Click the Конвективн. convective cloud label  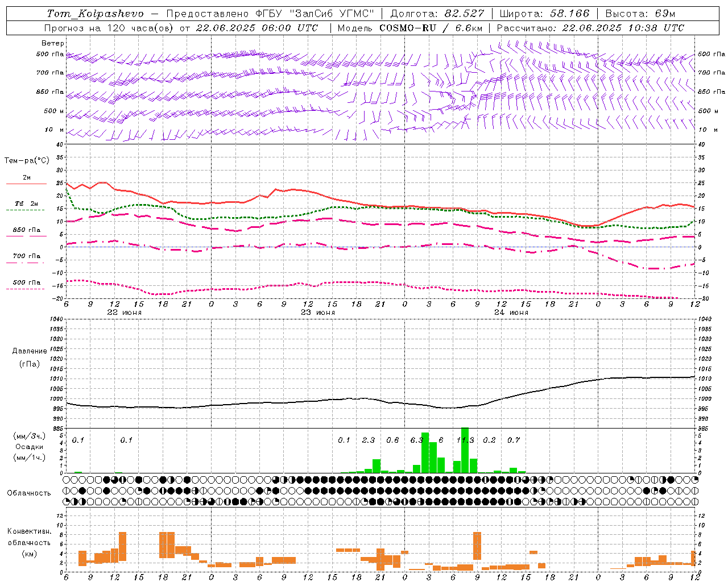coord(29,531)
